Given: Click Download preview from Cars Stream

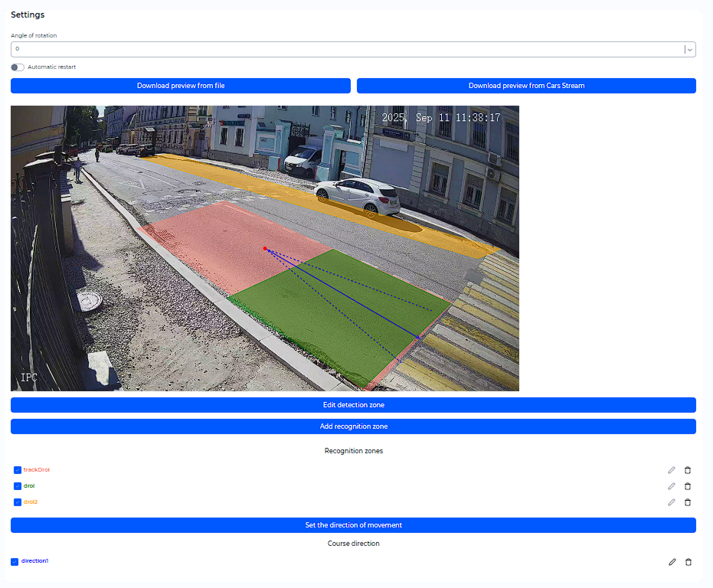Looking at the screenshot, I should coord(527,85).
